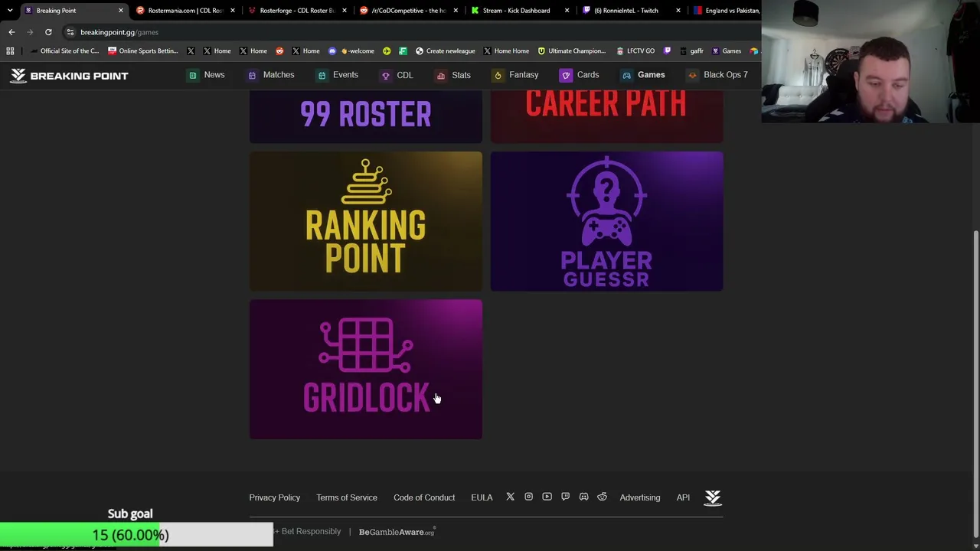Open the Career Path game card
The image size is (980, 551).
[606, 117]
